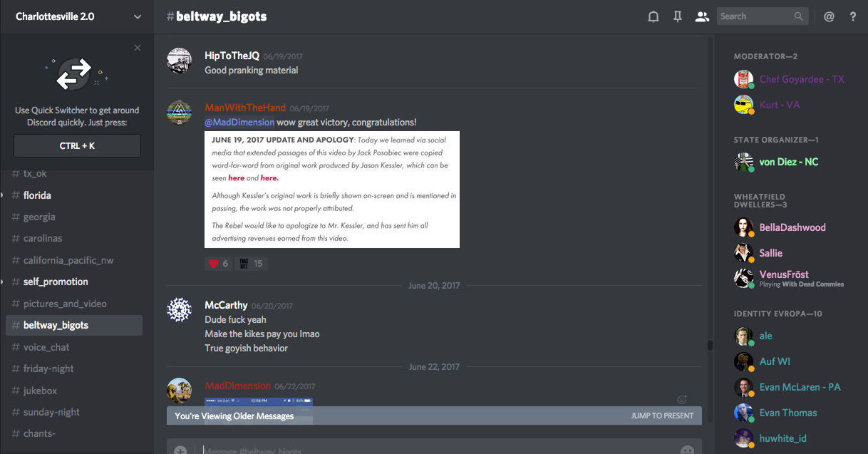Expand the Charlottesville 2.0 server dropdown
The width and height of the screenshot is (868, 454).
138,16
